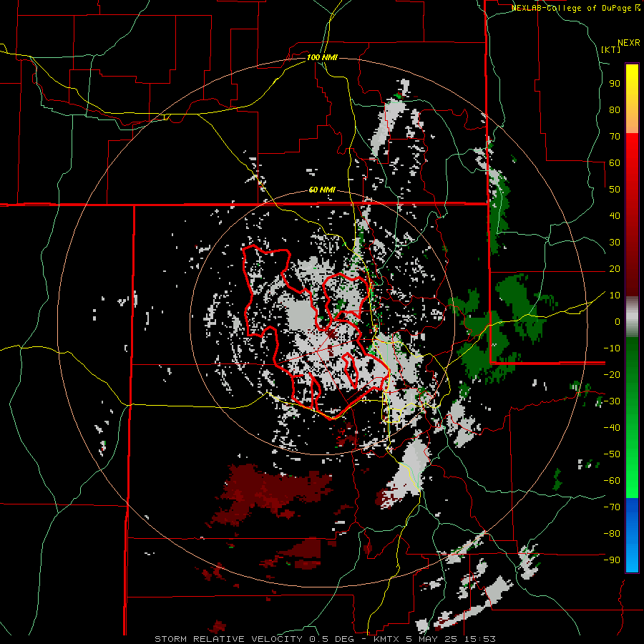Click the [KT] units label
Viewport: 644px width, 644px height.
click(611, 49)
